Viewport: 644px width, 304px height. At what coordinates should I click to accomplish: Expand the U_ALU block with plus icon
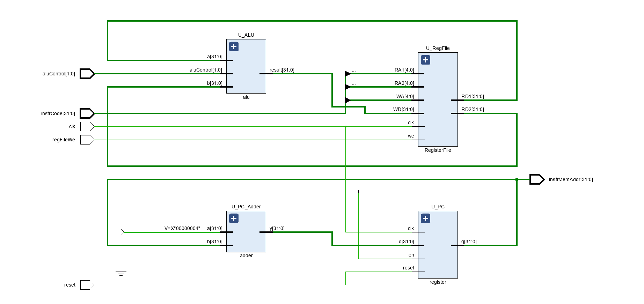234,47
